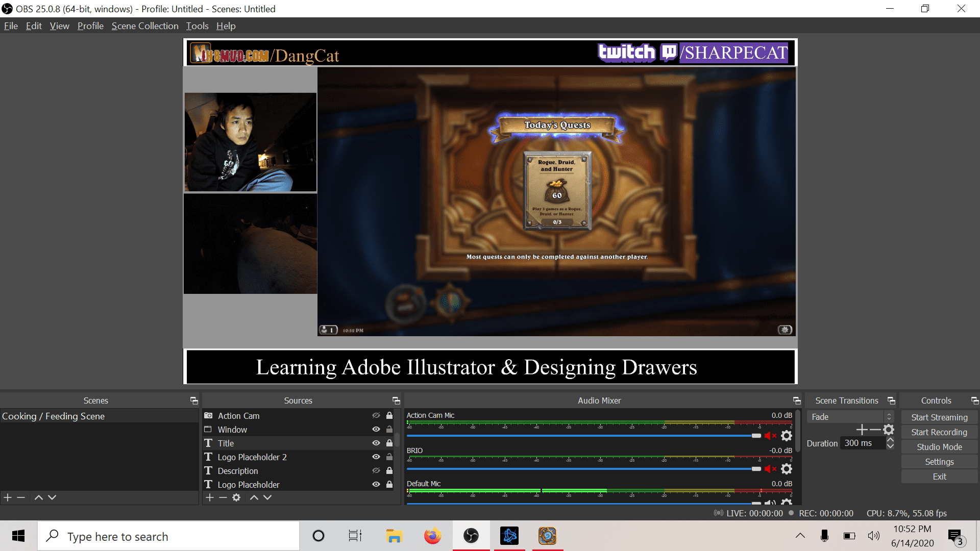
Task: Increase transition duration with up arrow
Action: click(890, 440)
